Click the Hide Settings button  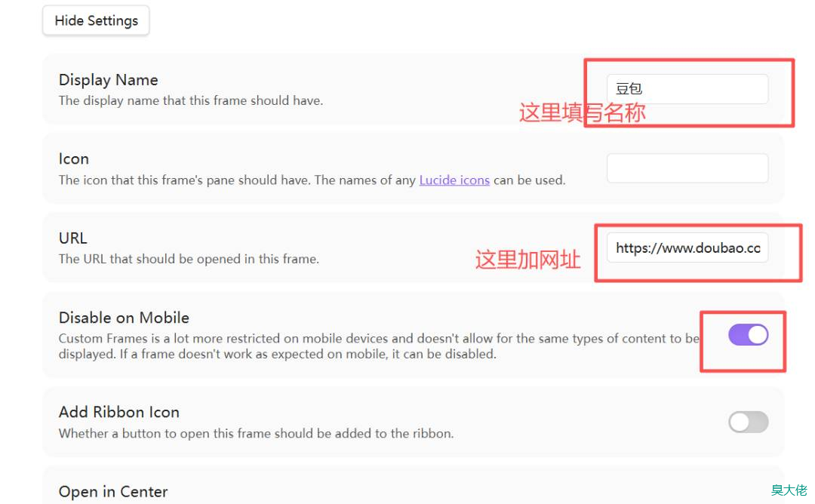(x=96, y=20)
